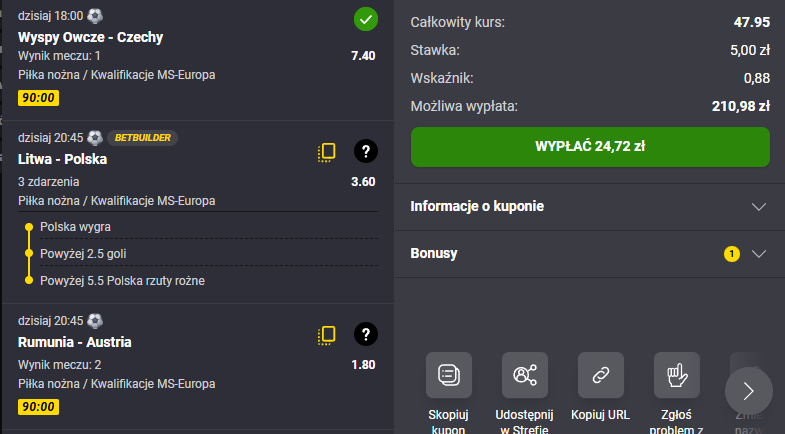The width and height of the screenshot is (785, 434).
Task: Click the 90:00 badge under Rumunia - Austria
Action: tap(38, 407)
